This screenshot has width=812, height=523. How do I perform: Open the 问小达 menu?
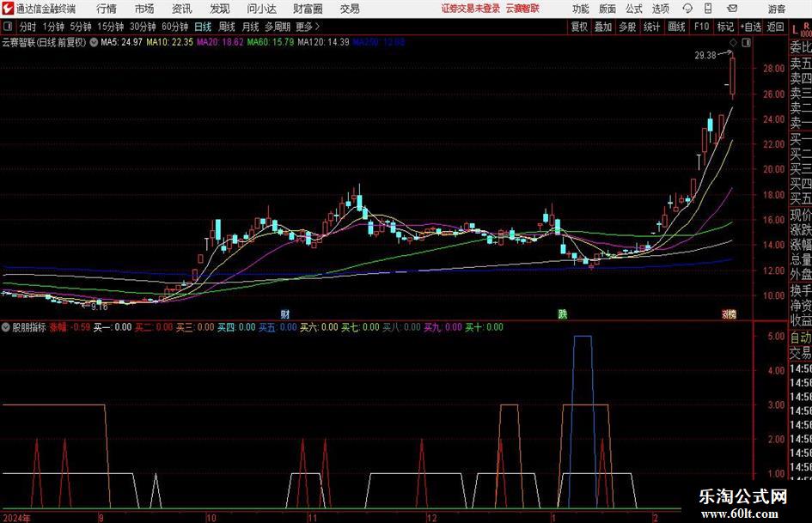pos(261,9)
